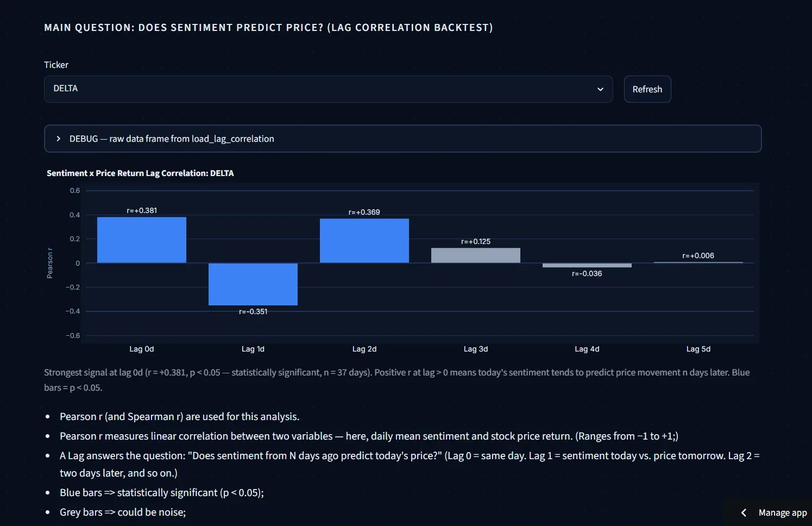This screenshot has height=526, width=812.
Task: Click the dropdown chevron arrow in Ticker selector
Action: point(600,89)
